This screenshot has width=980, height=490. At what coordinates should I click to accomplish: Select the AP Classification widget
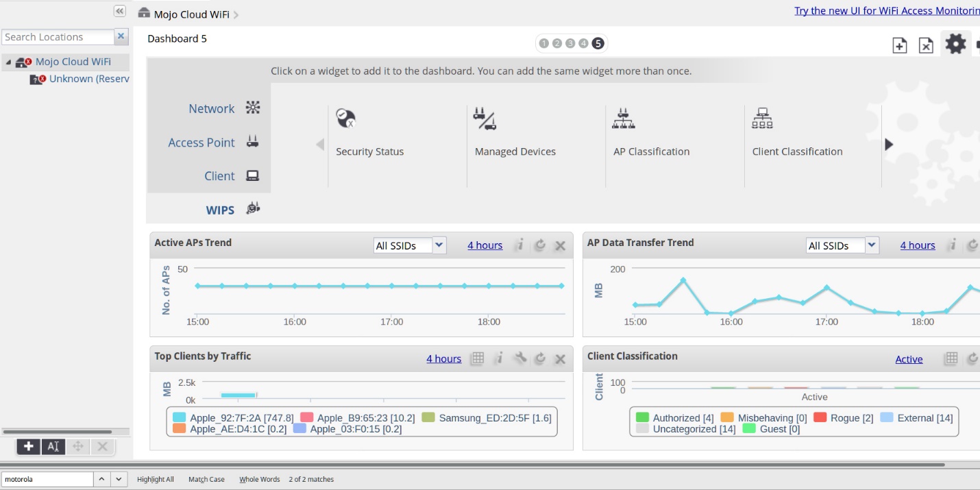coord(651,130)
